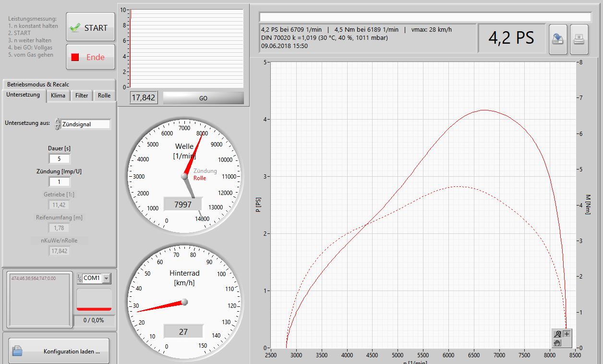Click the '4,2 PS bei 6709 1/min' summary text
This screenshot has height=364, width=603.
291,29
